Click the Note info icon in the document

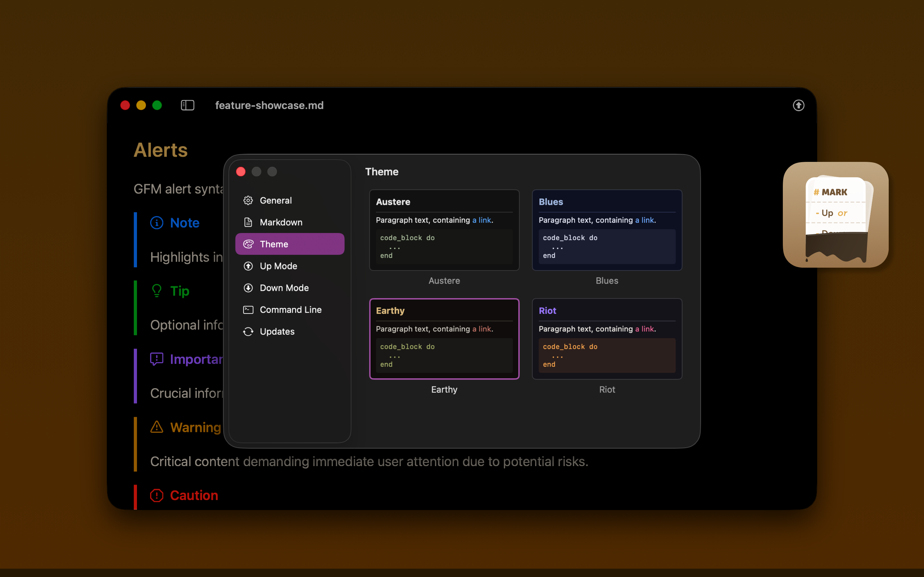click(157, 222)
